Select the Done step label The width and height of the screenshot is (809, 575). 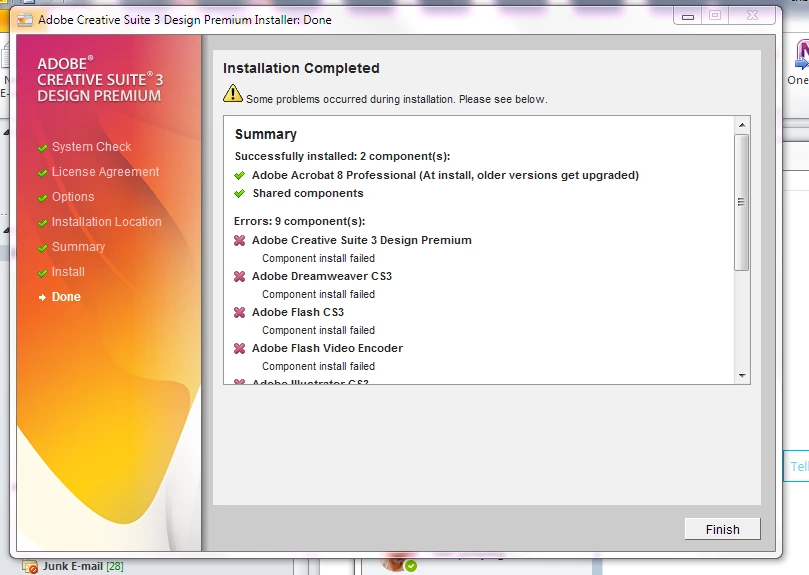[x=66, y=297]
